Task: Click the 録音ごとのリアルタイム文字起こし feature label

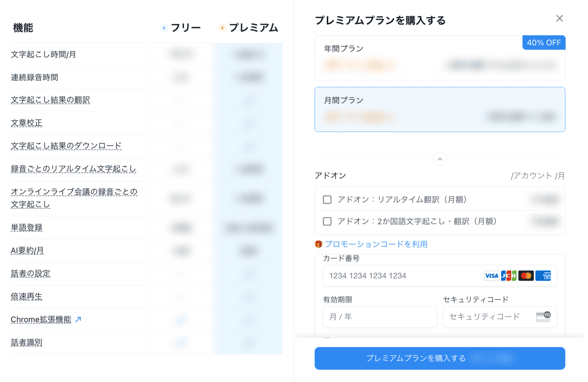Action: 73,169
